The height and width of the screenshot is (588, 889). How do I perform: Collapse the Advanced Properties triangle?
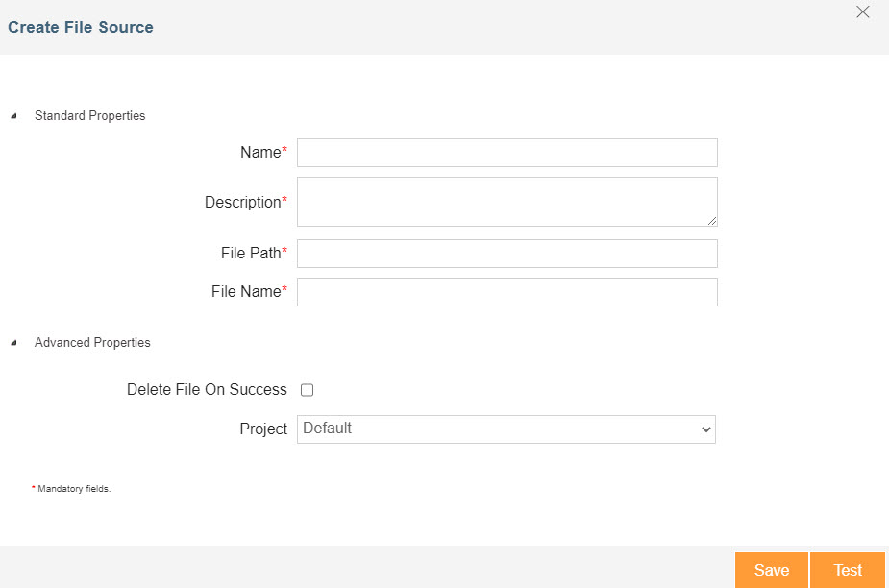tap(13, 343)
